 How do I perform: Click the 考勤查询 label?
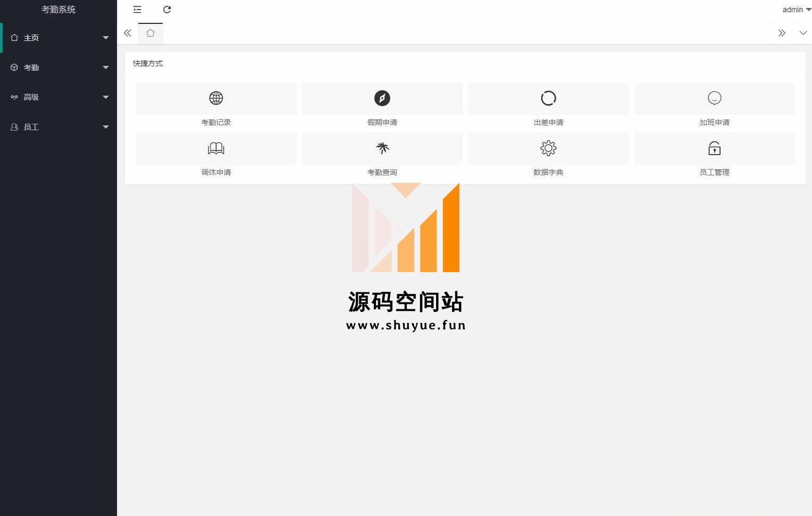pos(382,172)
